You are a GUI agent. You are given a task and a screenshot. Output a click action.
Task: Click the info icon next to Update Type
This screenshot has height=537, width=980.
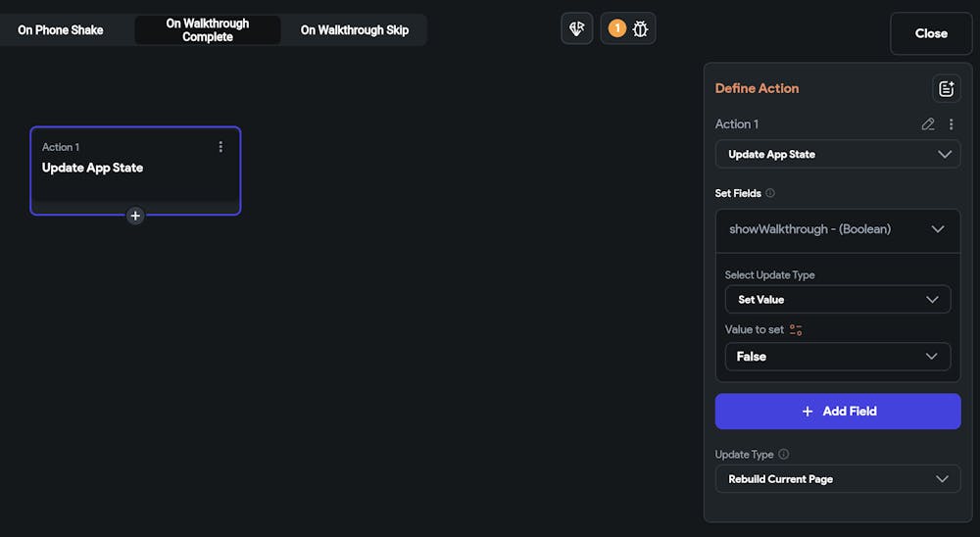[x=783, y=455]
